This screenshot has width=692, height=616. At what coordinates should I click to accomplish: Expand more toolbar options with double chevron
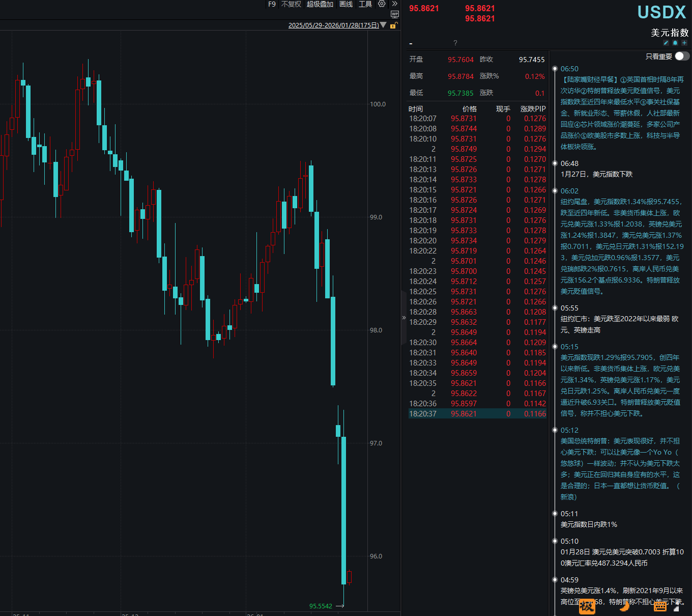395,4
